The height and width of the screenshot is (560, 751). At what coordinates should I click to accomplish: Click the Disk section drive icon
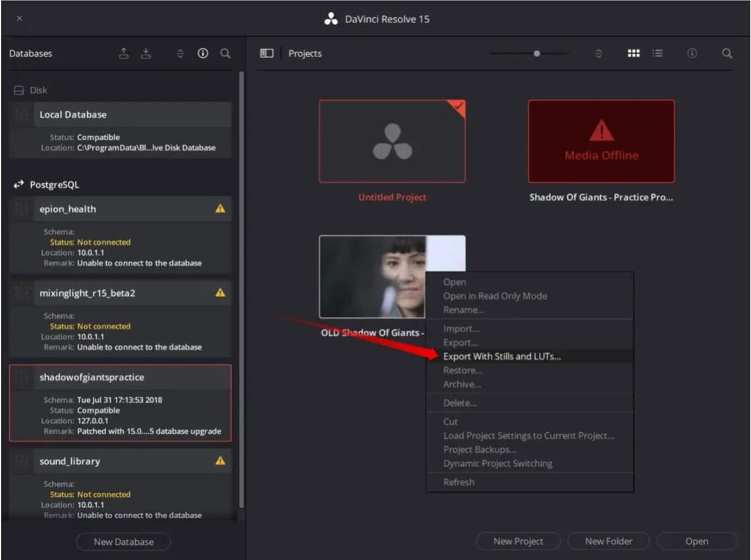(x=18, y=90)
